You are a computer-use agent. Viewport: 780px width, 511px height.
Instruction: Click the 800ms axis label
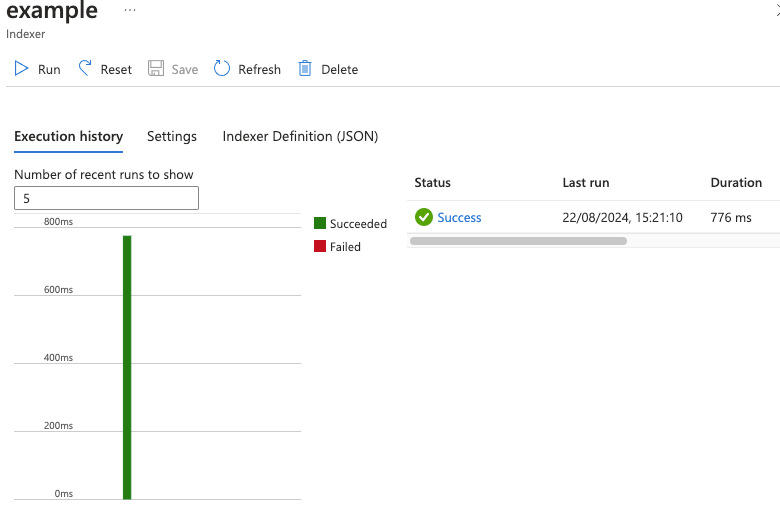[58, 221]
